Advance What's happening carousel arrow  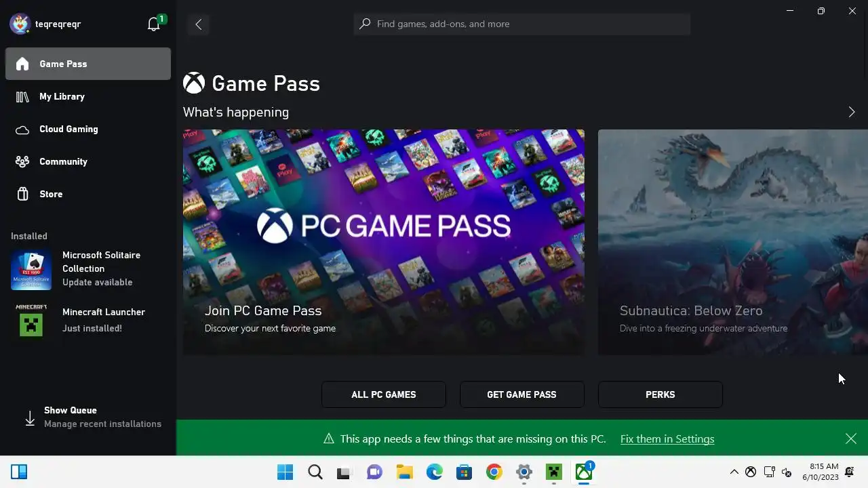[x=852, y=112]
